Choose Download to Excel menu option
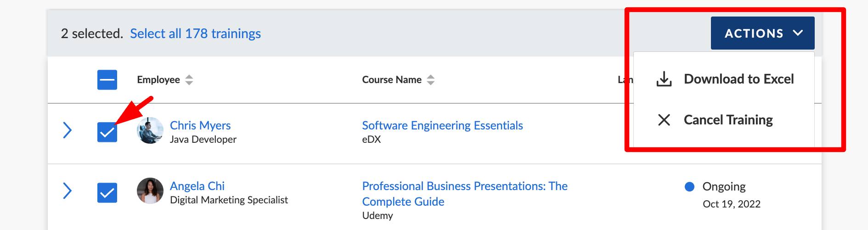 (x=738, y=79)
